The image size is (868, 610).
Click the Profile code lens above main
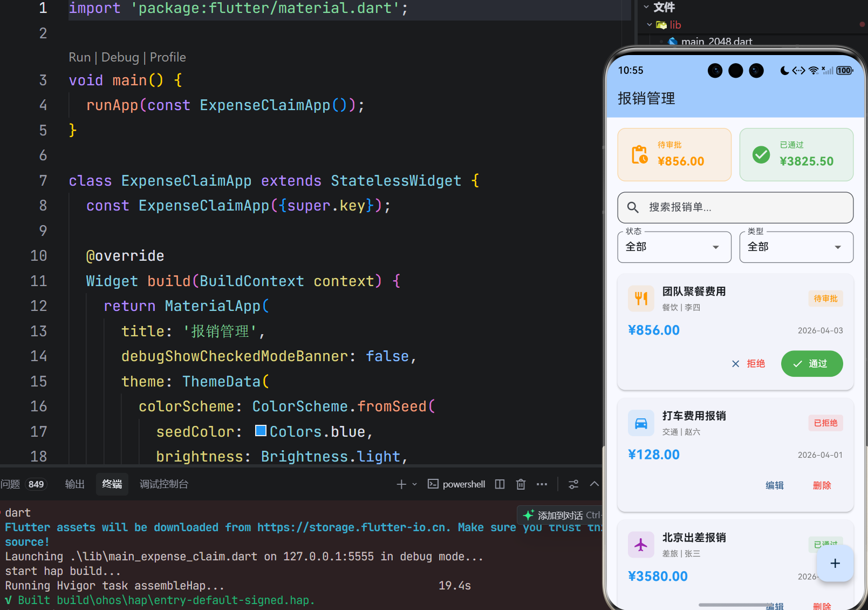coord(168,57)
